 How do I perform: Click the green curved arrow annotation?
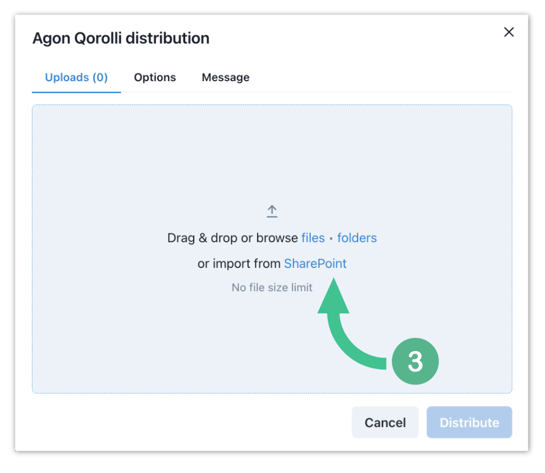[349, 325]
